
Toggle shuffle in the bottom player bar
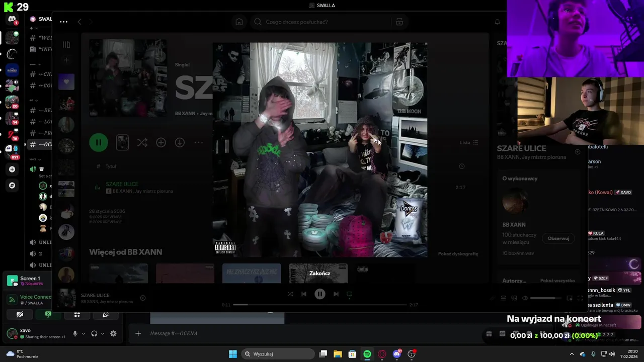[290, 294]
